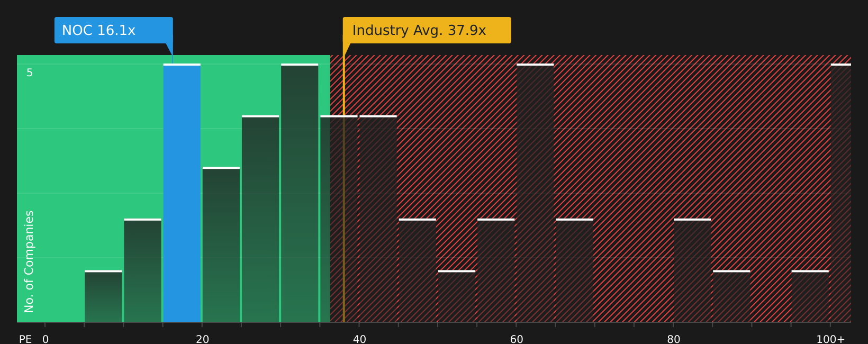Click the '0' PE axis label
Viewport: 868px width, 344px height.
click(46, 339)
